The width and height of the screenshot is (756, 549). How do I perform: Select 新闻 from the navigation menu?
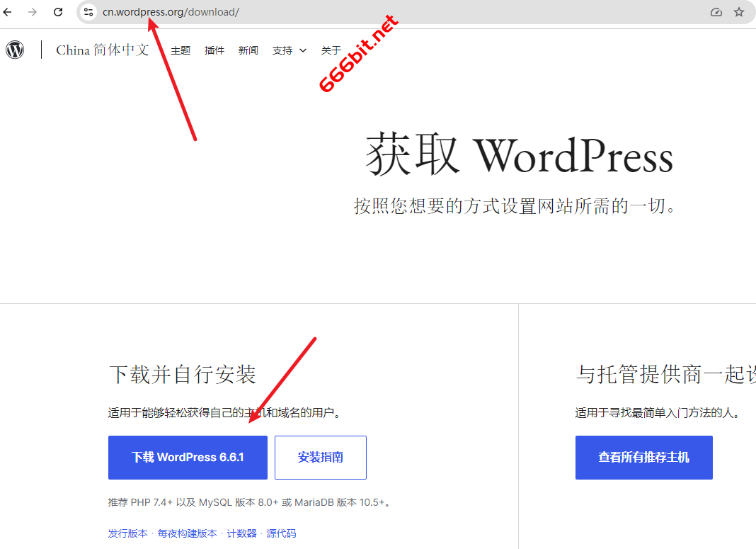248,50
